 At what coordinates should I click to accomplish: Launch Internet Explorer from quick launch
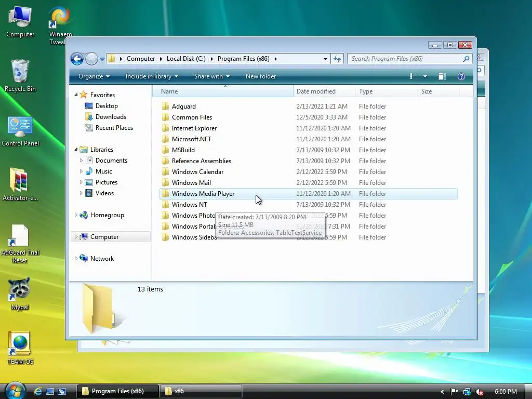pyautogui.click(x=38, y=391)
